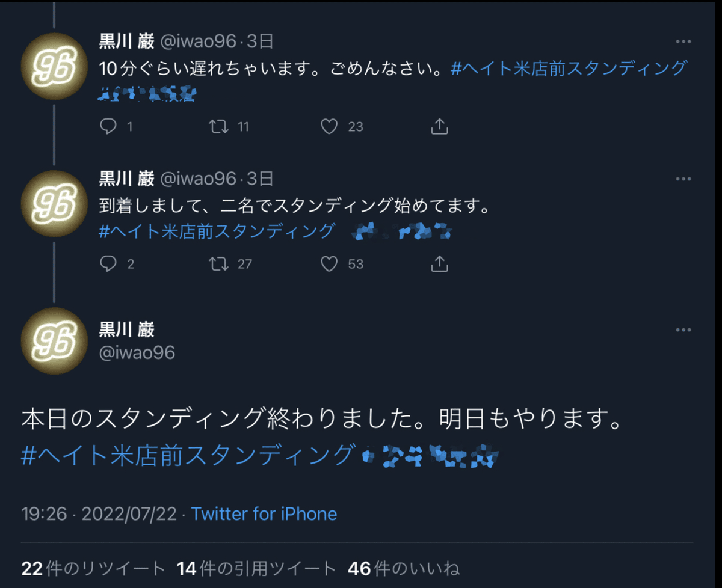This screenshot has height=588, width=722.
Task: Retweet the "10分ぐらい遅れちゃいます" tweet
Action: point(218,126)
